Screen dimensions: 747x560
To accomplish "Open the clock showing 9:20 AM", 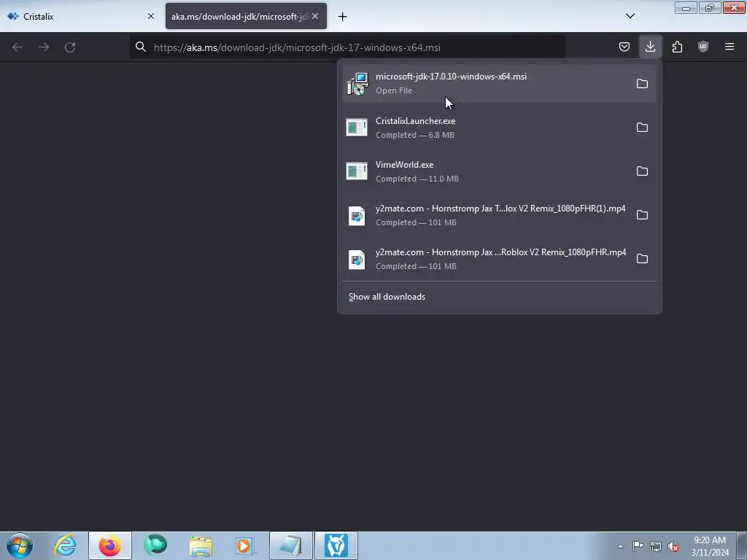I will coord(710,545).
